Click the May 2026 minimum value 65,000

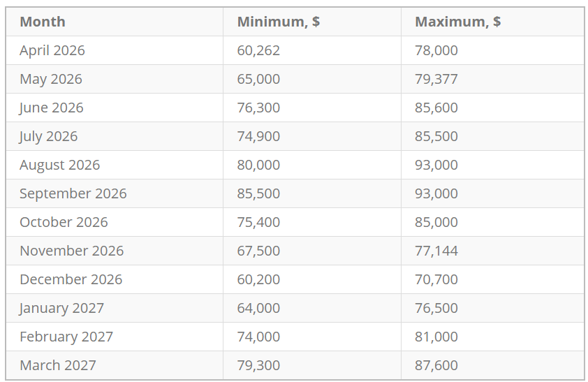tap(258, 79)
